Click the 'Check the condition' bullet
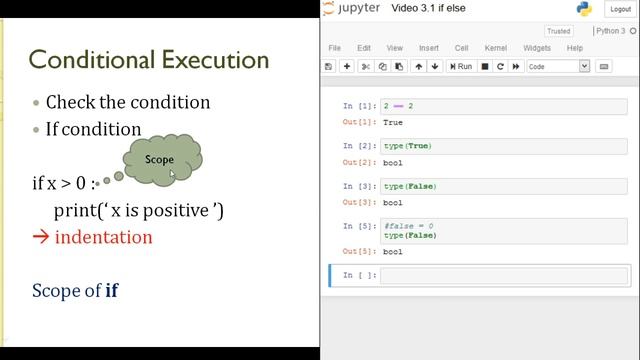 [128, 102]
